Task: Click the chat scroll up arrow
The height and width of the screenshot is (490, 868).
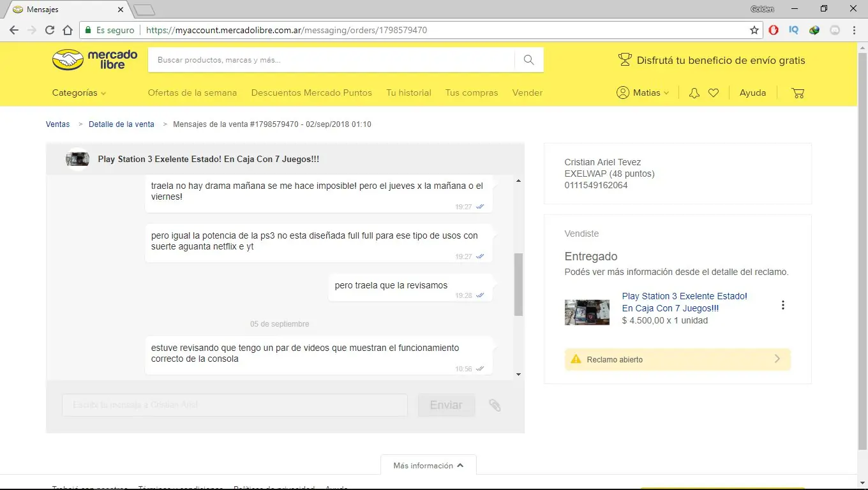Action: click(518, 181)
